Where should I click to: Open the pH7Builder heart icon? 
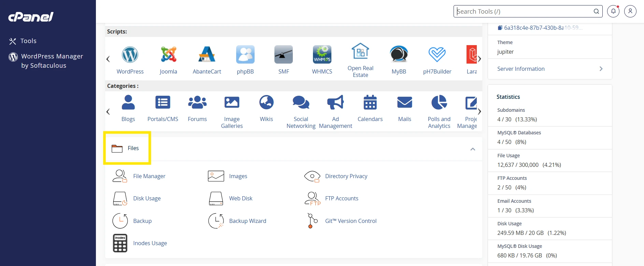click(x=437, y=55)
